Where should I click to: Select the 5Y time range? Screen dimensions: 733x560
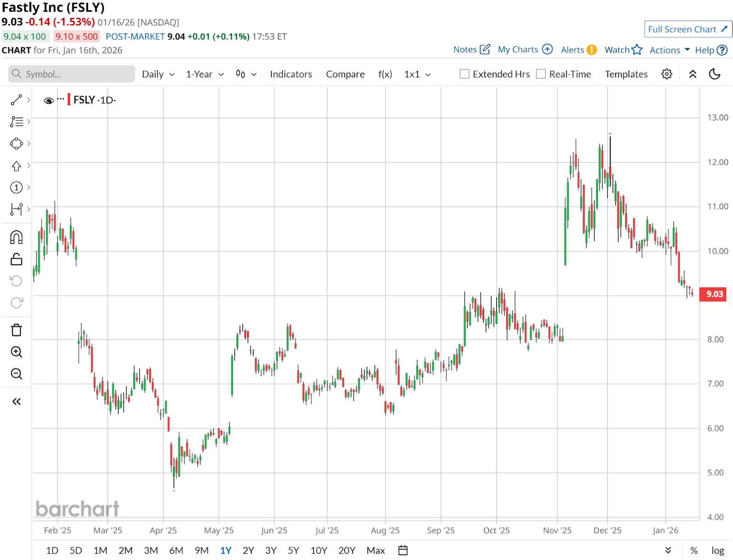pos(293,550)
